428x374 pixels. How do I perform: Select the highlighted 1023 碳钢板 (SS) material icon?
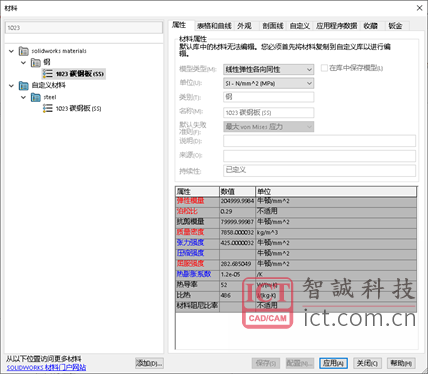[x=48, y=73]
